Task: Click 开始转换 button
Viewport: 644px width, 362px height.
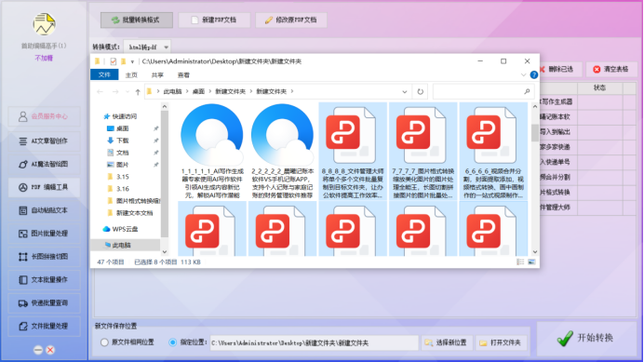Action: click(587, 338)
